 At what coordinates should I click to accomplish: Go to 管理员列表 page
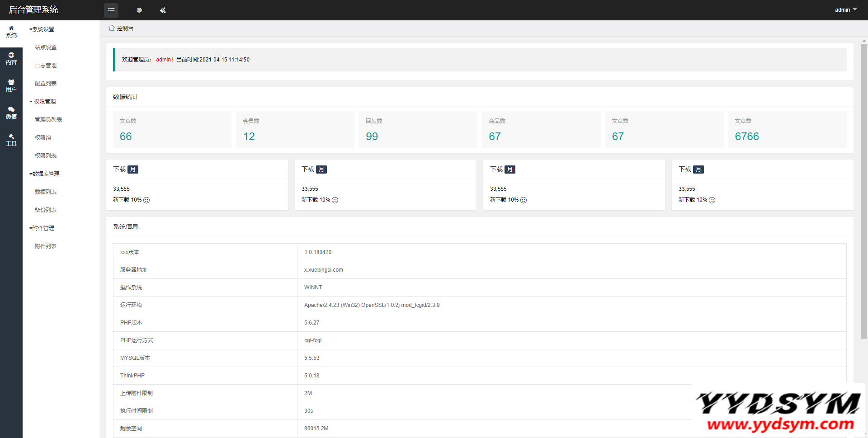pos(48,120)
